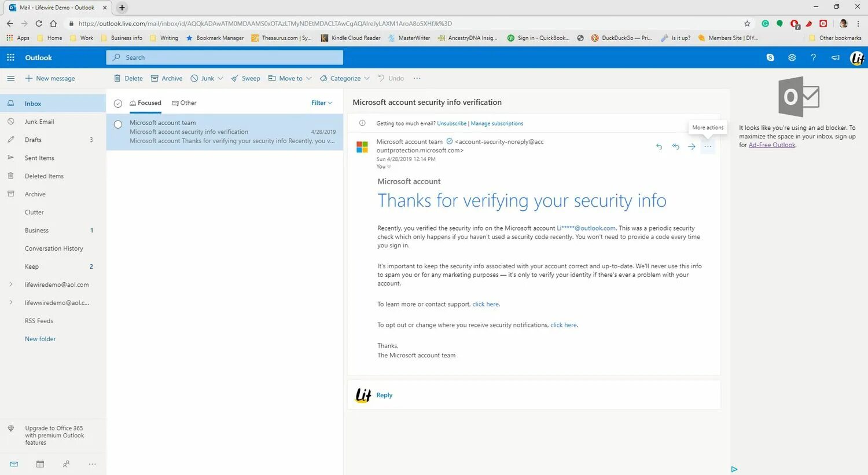
Task: Click the Delete toolbar button
Action: [x=128, y=78]
